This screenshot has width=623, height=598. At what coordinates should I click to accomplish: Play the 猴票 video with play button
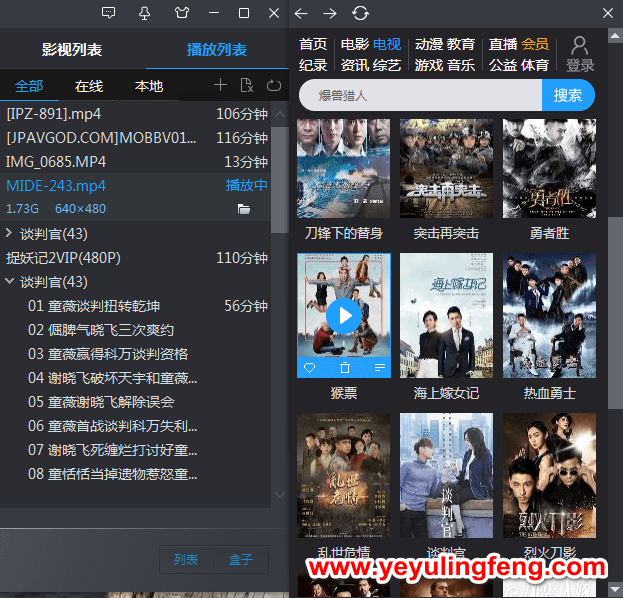coord(344,316)
